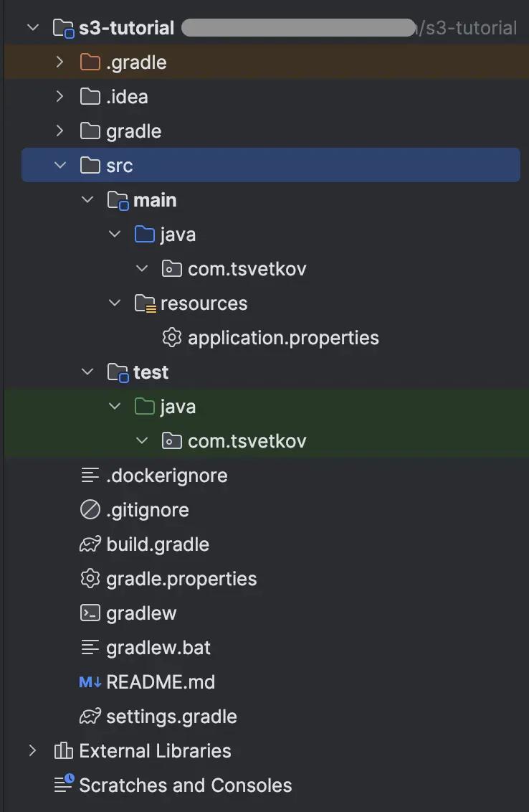The height and width of the screenshot is (812, 529).
Task: Open the .dockerignore file
Action: [167, 476]
